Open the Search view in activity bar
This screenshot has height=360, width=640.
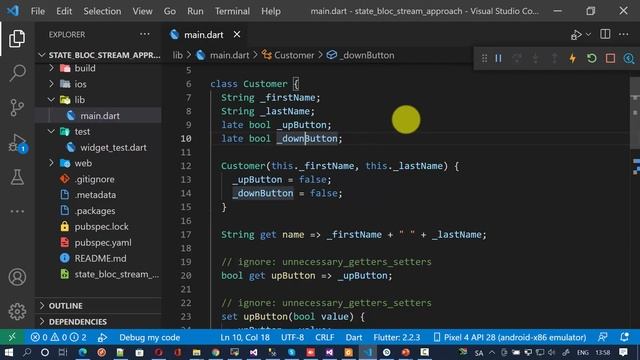[17, 73]
